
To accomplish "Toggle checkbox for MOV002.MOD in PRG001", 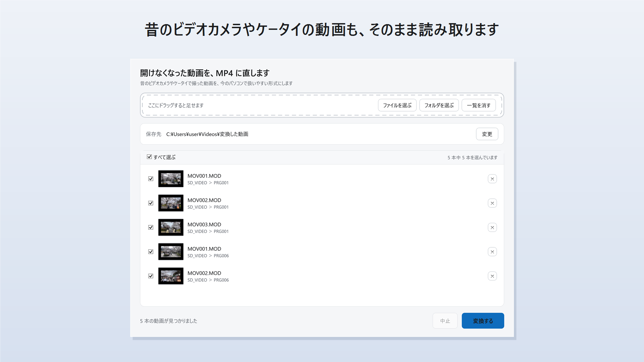I will pyautogui.click(x=151, y=203).
